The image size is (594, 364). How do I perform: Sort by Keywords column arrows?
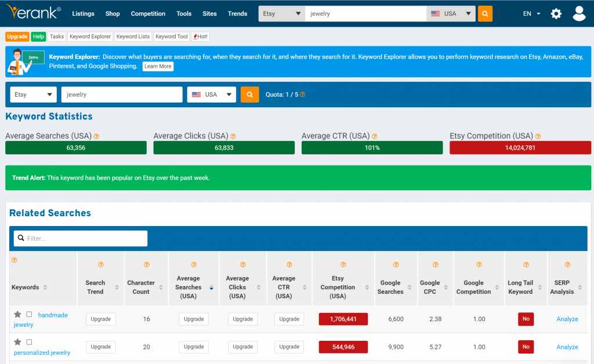(x=45, y=287)
